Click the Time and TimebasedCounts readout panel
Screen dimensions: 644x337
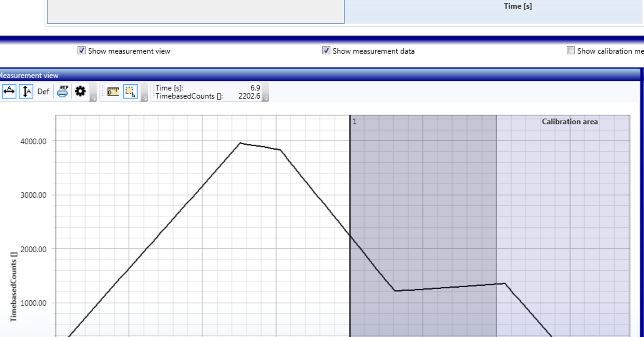206,92
